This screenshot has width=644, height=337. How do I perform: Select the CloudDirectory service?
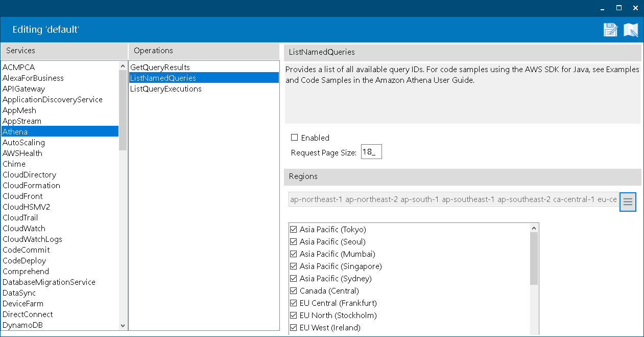coord(60,175)
